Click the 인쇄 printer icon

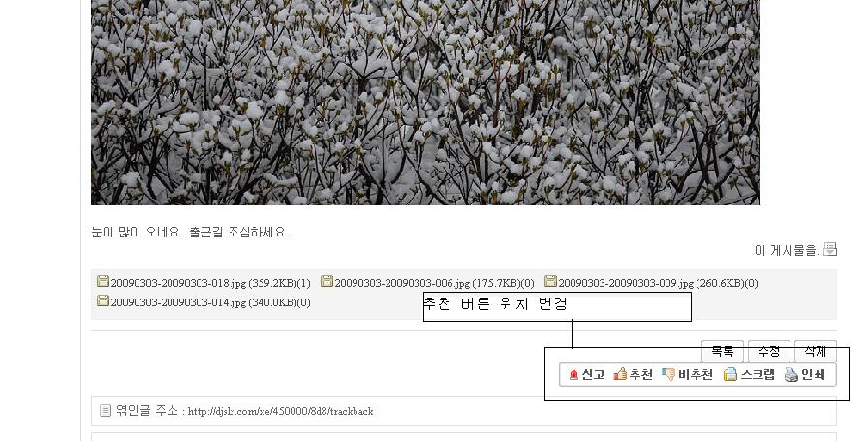coord(791,374)
